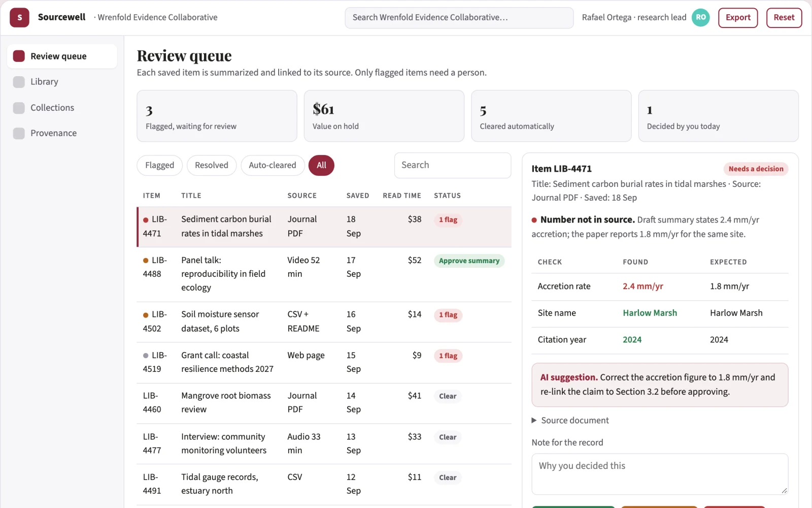Image resolution: width=812 pixels, height=508 pixels.
Task: Click the Harlow Marsh found value
Action: 650,313
